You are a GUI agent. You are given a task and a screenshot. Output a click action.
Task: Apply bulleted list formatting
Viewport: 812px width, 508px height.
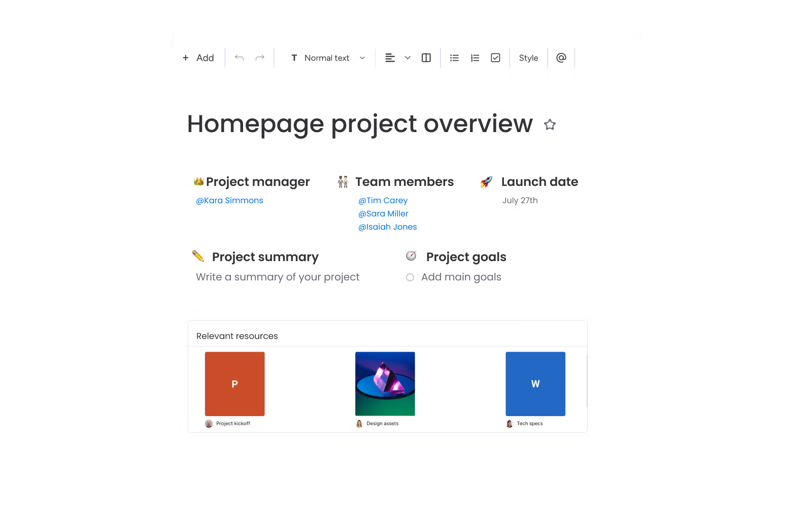[x=454, y=58]
